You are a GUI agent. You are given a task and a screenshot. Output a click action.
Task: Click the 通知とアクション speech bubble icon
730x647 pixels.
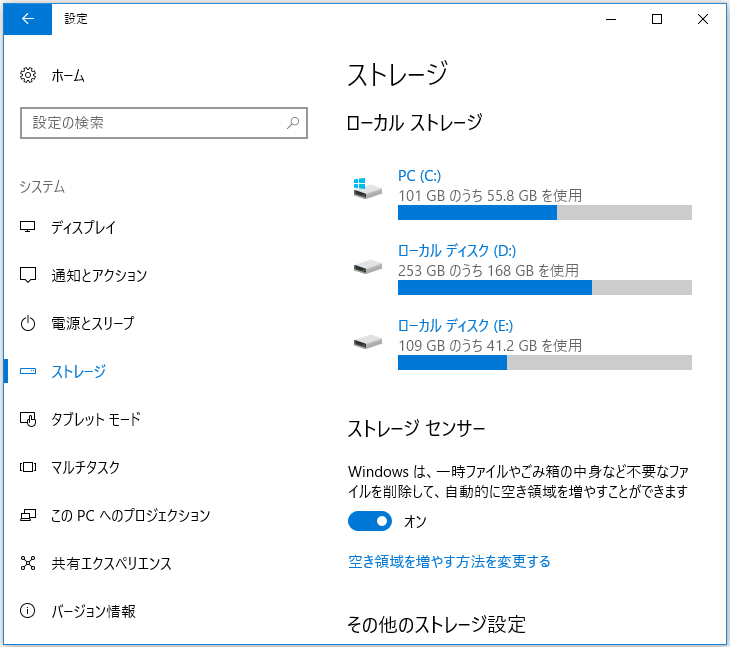[x=28, y=275]
